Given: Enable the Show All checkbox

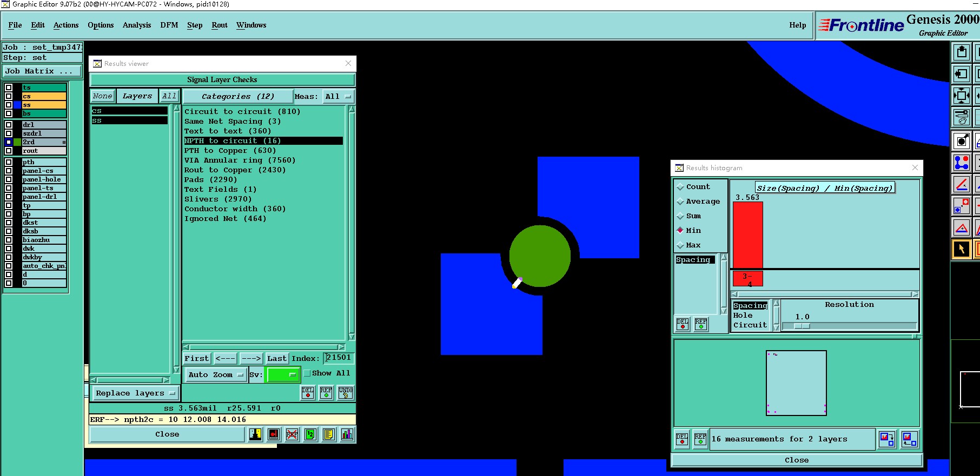Looking at the screenshot, I should pyautogui.click(x=307, y=373).
